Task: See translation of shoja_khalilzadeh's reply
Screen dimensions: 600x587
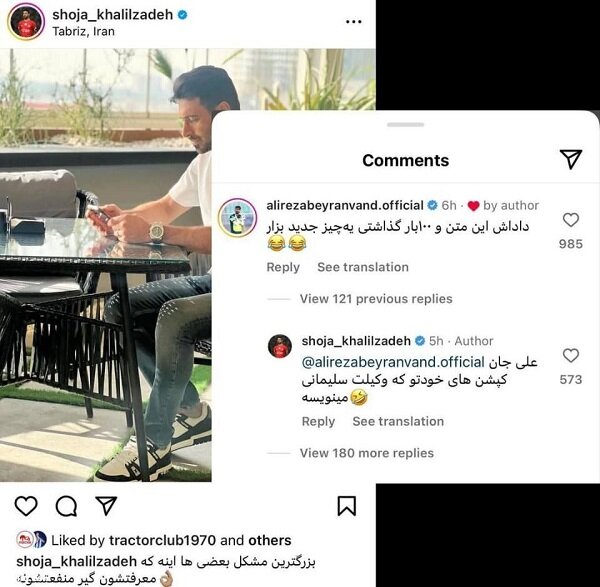Action: [x=398, y=421]
